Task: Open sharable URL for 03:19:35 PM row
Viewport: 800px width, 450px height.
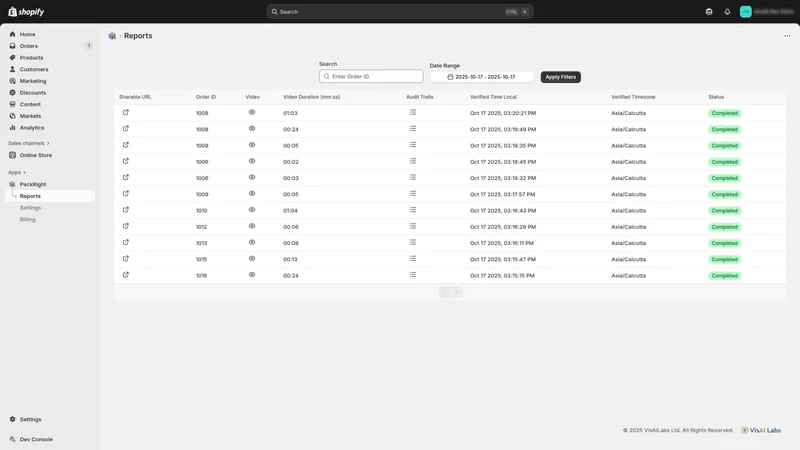Action: (x=126, y=145)
